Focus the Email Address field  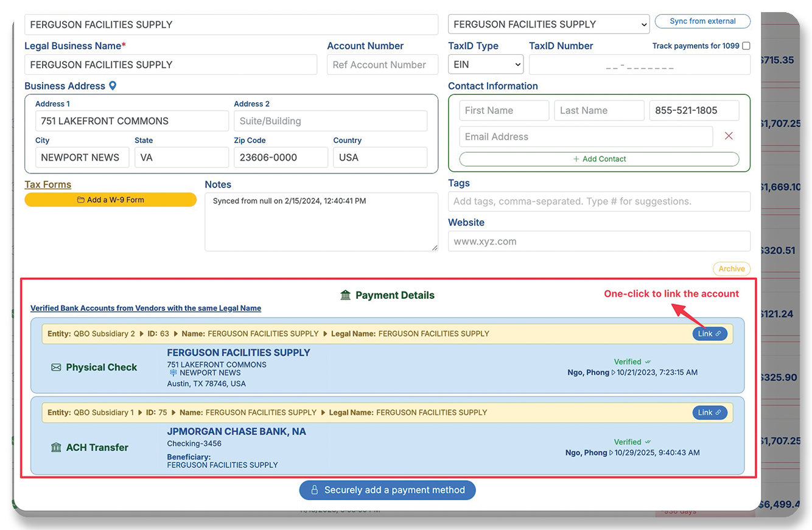[x=586, y=136]
